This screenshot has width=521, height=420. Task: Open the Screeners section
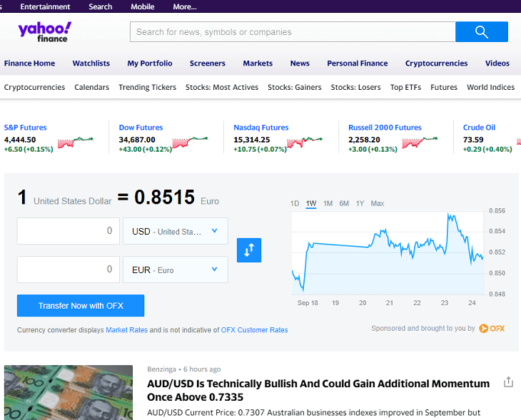point(208,63)
